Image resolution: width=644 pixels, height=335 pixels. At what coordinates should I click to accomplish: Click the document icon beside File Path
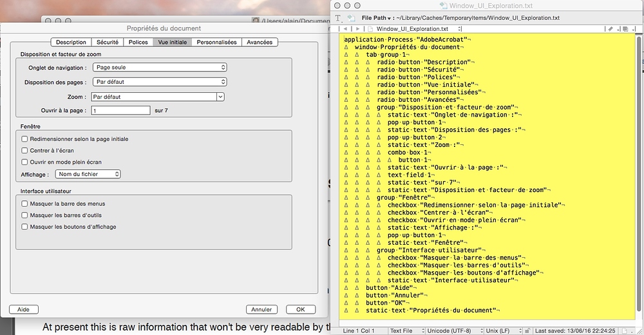351,17
